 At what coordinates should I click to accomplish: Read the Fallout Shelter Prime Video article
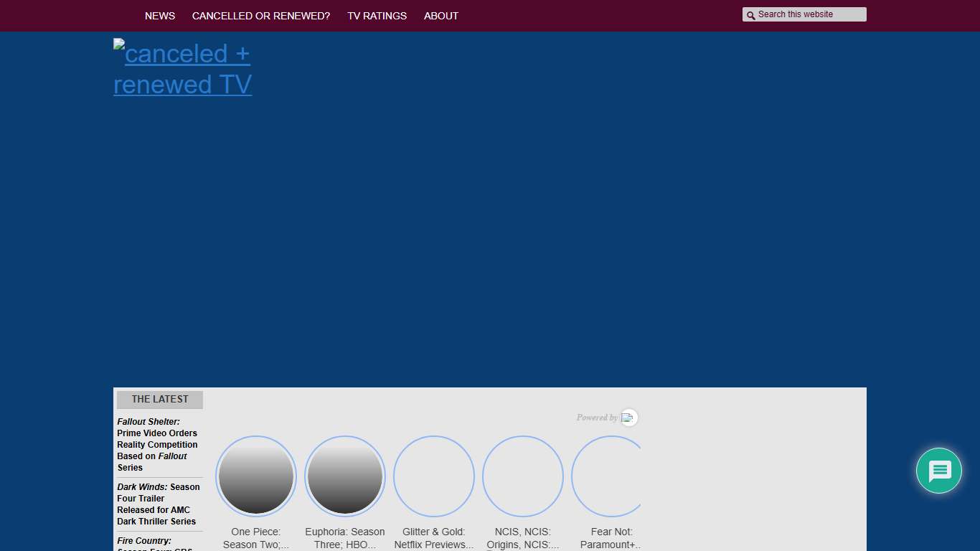tap(157, 444)
